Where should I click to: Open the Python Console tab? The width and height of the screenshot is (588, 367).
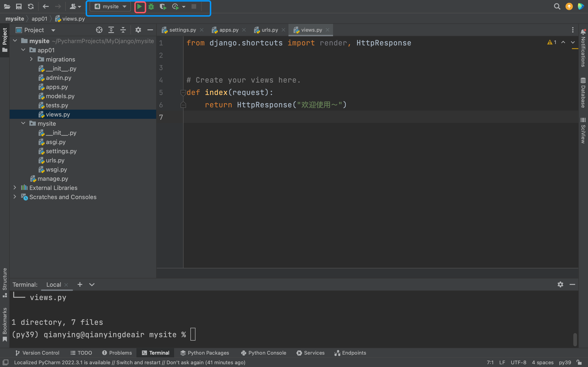click(x=264, y=353)
